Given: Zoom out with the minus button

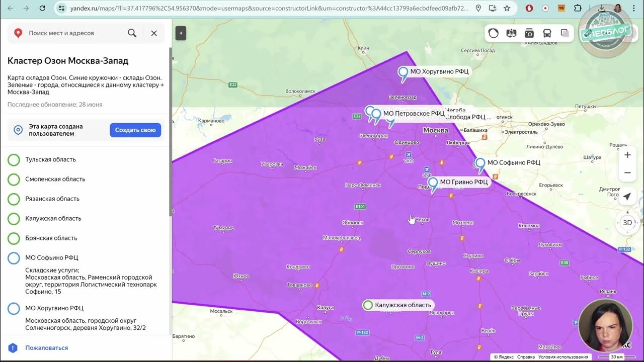Looking at the screenshot, I should (627, 172).
